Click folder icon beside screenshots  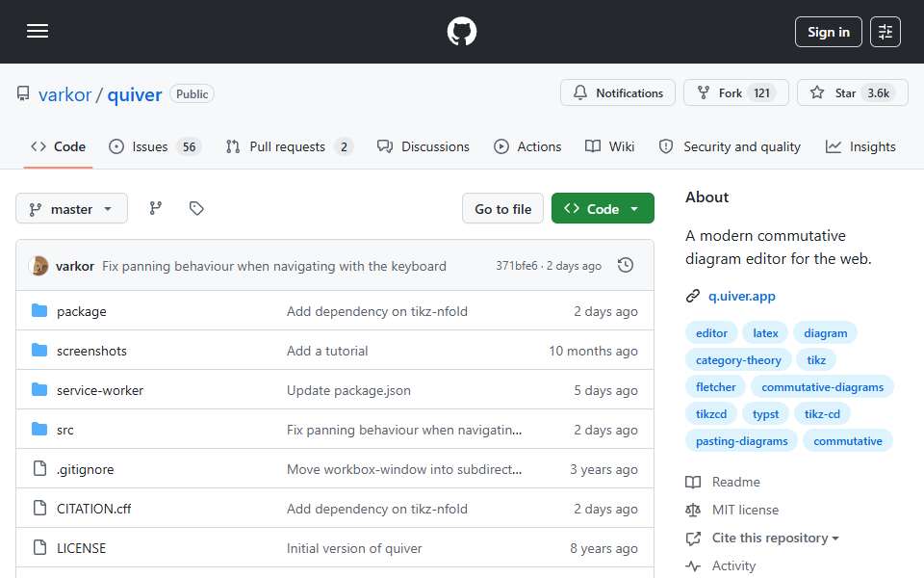pos(38,351)
